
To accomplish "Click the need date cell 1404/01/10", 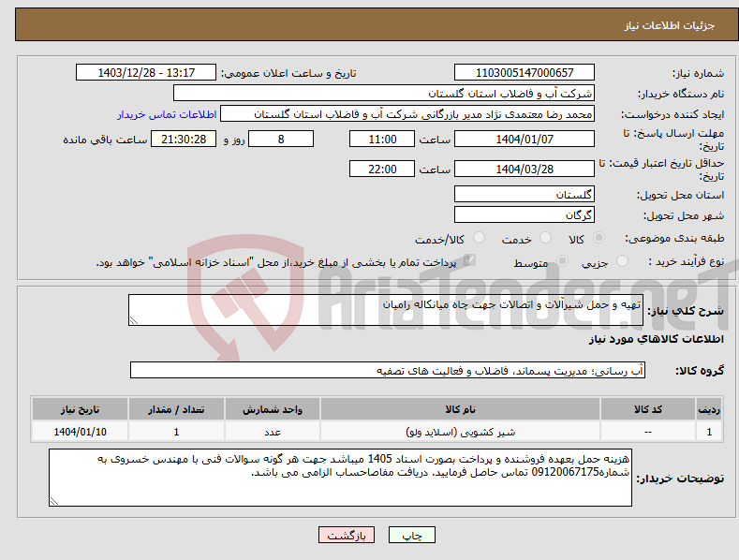I will (80, 432).
